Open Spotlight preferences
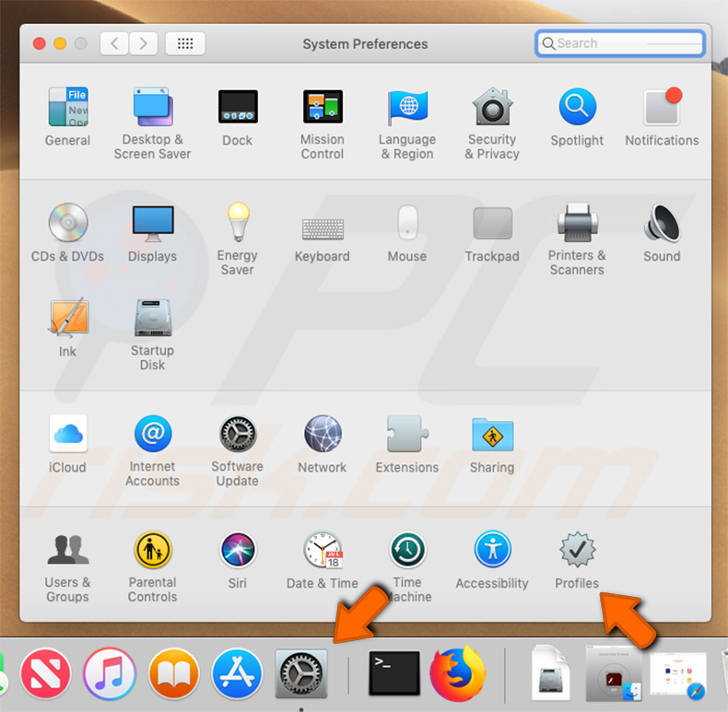 577,107
